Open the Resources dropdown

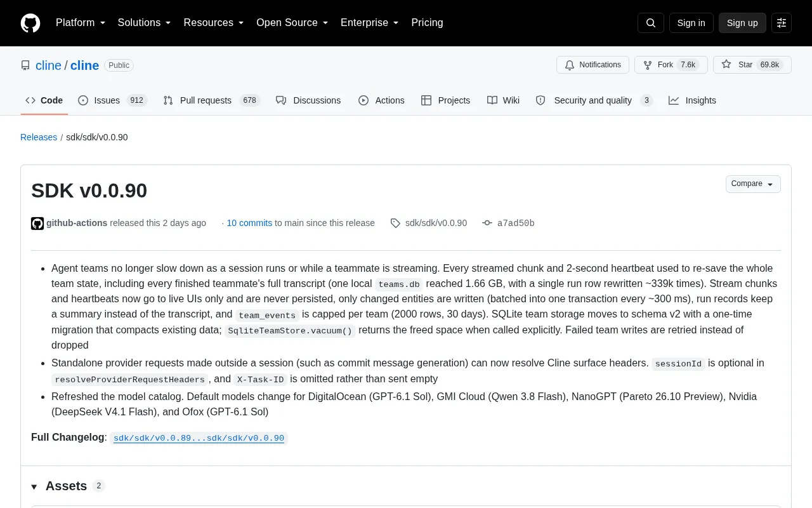[214, 23]
